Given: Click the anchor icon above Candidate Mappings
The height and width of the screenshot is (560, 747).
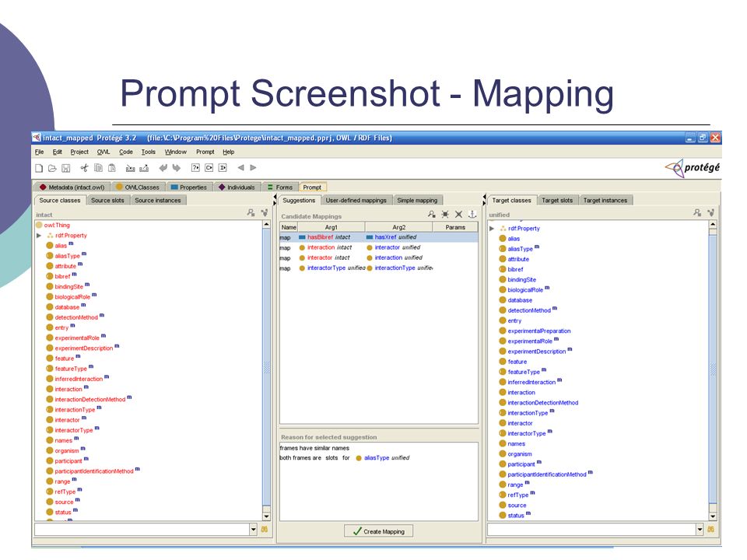Looking at the screenshot, I should click(472, 215).
